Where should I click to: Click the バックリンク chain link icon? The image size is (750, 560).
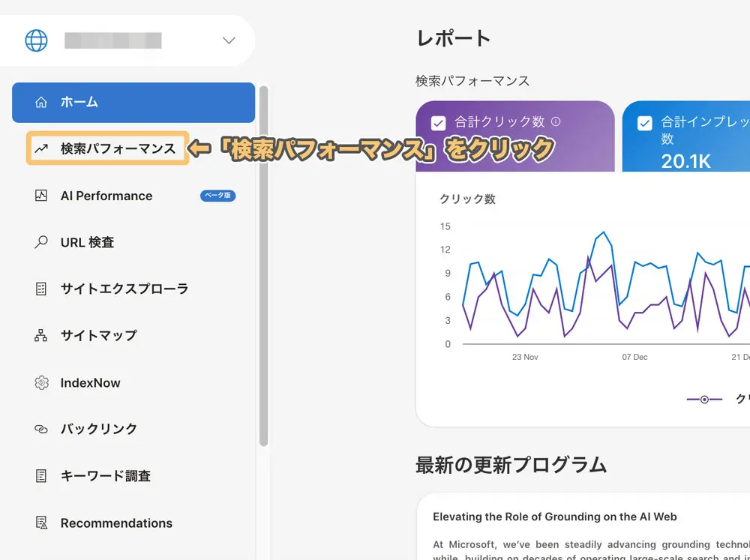[41, 429]
